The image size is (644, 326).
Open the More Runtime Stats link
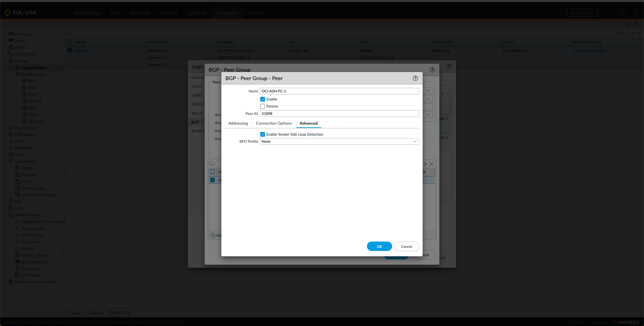[x=590, y=51]
